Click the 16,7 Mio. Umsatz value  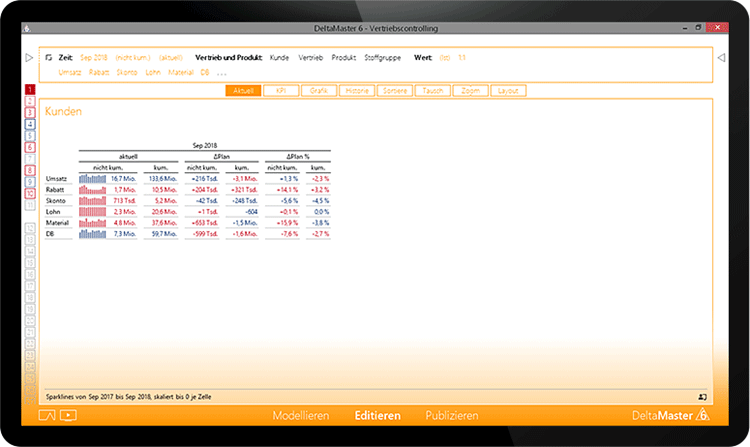(x=123, y=179)
